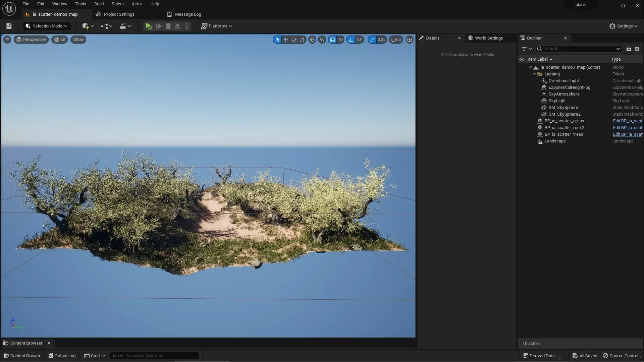
Task: Open the Outliner settings gear
Action: [637, 49]
